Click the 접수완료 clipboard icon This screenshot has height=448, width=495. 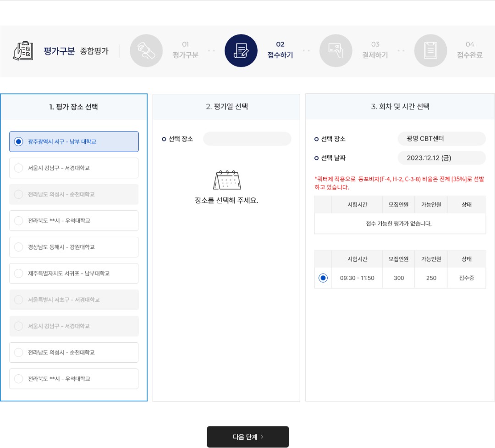(430, 50)
